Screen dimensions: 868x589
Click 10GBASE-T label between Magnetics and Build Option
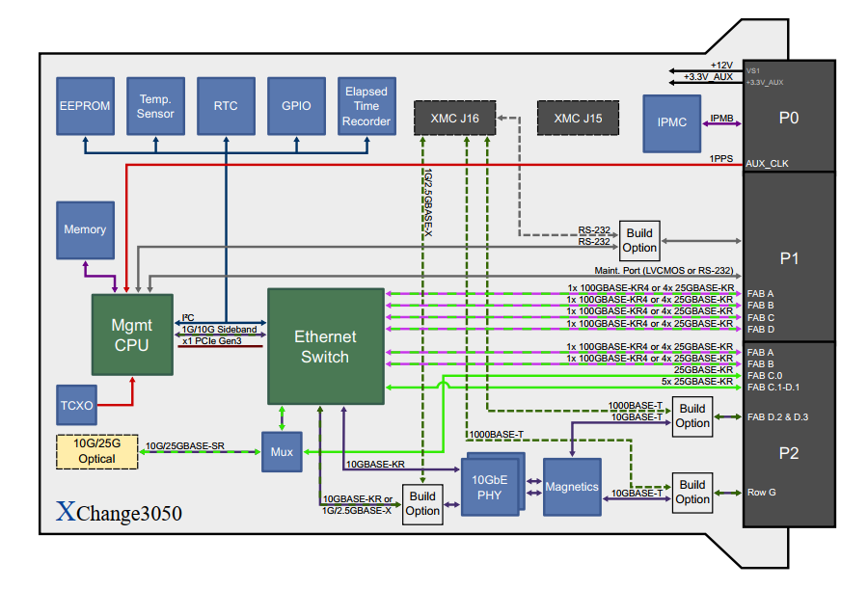coord(637,493)
